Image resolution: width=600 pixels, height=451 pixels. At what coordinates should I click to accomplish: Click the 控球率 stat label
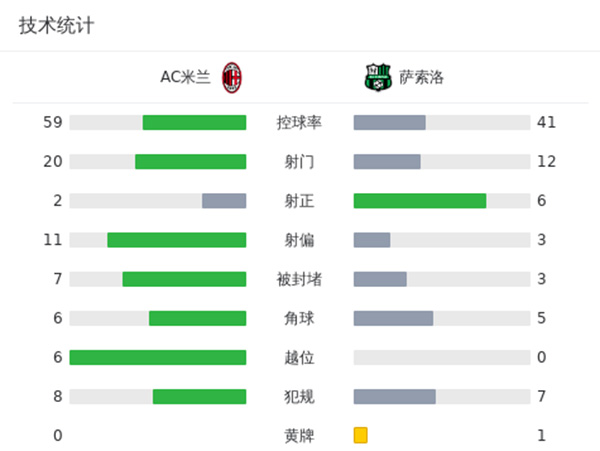[x=299, y=122]
